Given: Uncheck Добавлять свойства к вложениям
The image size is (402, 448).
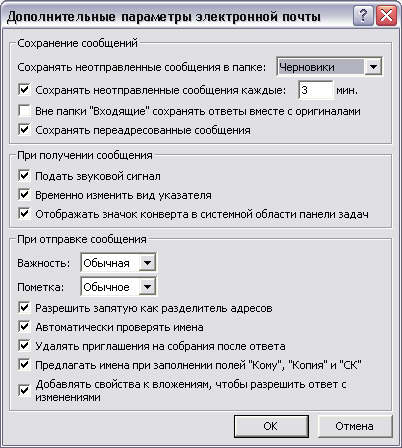Looking at the screenshot, I should (24, 390).
